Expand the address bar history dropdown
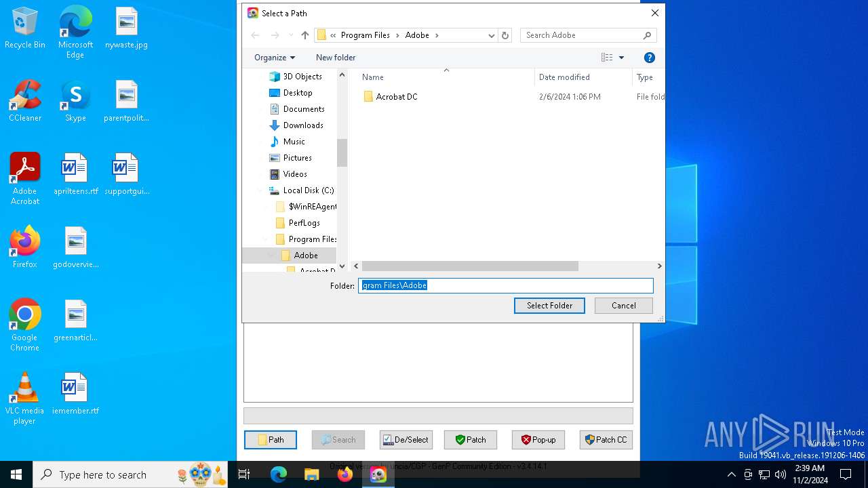 (492, 35)
